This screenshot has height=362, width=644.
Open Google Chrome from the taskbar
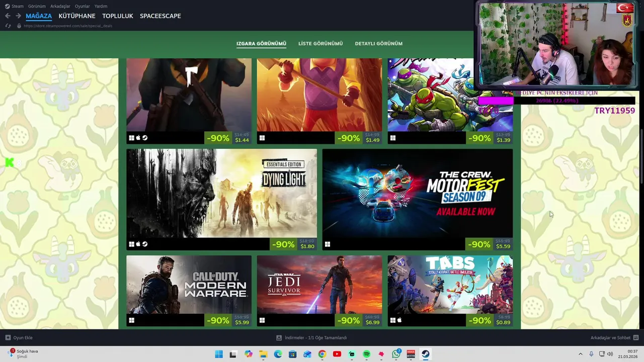click(x=322, y=354)
